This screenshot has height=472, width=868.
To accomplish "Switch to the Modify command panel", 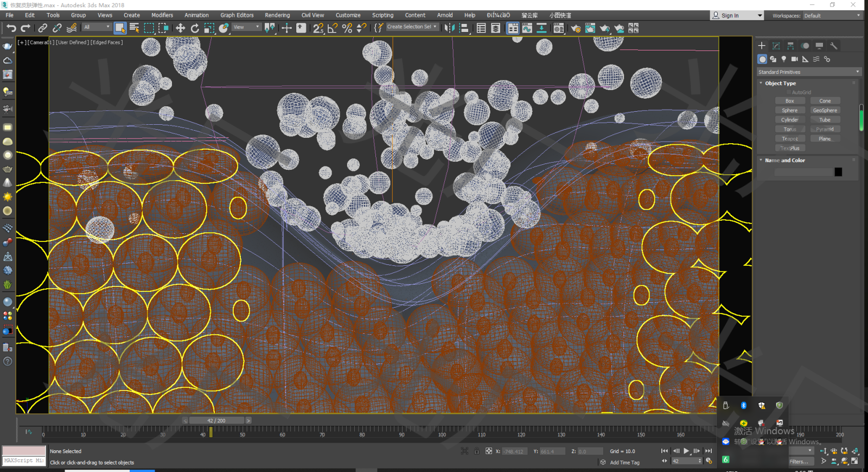I will pyautogui.click(x=776, y=46).
